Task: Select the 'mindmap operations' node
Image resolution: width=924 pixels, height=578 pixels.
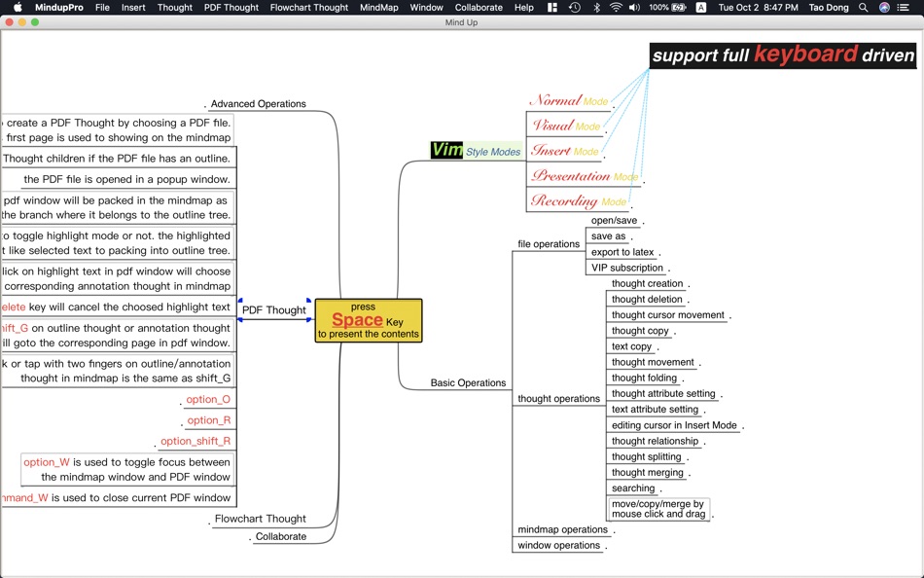Action: pos(562,529)
